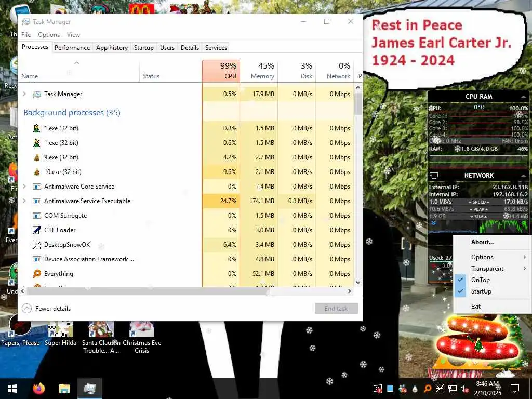Screen dimensions: 532x399
Task: Open Firefox from the taskbar
Action: pyautogui.click(x=38, y=388)
